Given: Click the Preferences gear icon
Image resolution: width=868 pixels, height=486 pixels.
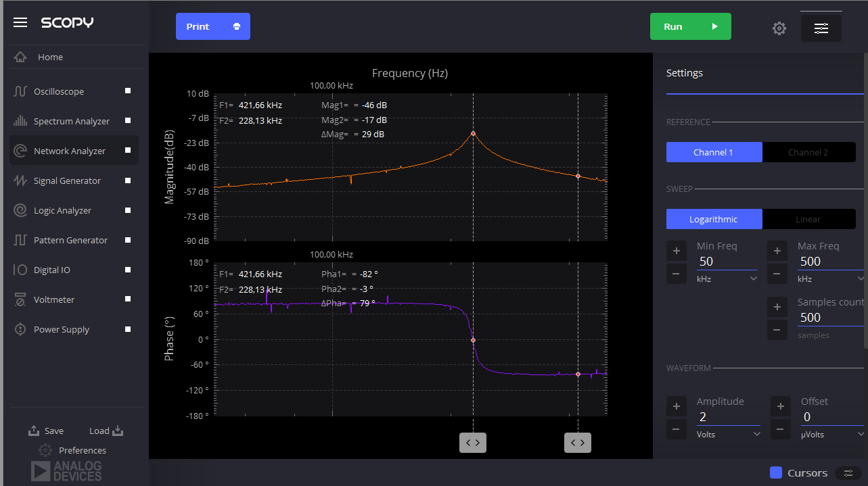Looking at the screenshot, I should [45, 450].
